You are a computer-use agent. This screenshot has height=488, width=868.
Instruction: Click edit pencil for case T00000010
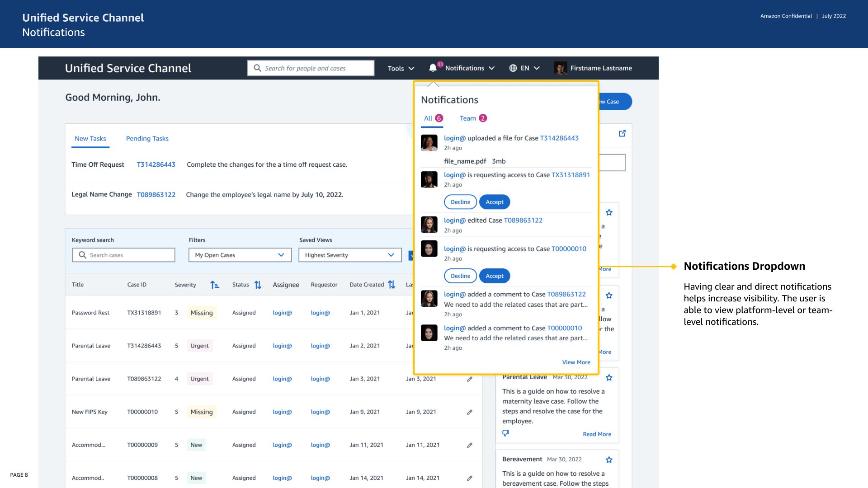[x=470, y=412]
